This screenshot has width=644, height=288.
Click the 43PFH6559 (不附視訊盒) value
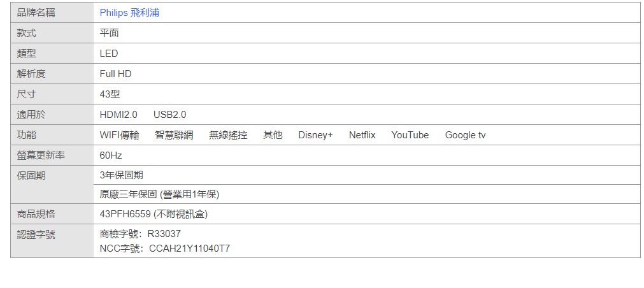click(x=154, y=214)
